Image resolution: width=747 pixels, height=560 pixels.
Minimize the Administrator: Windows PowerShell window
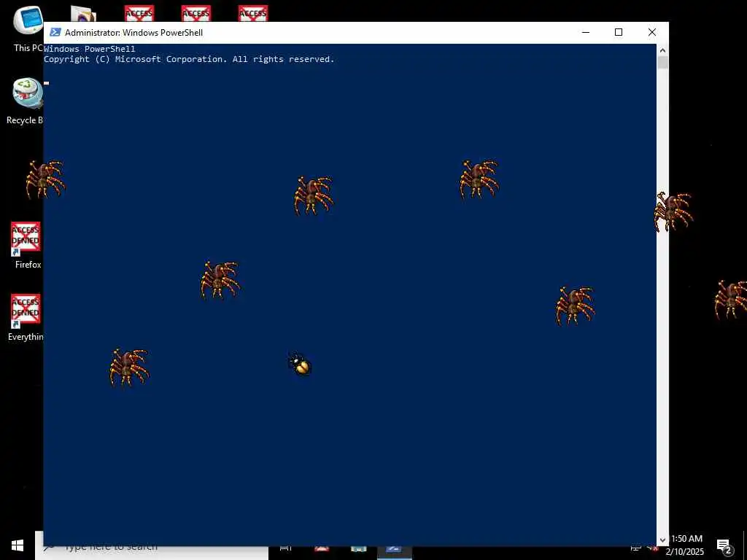click(x=586, y=32)
